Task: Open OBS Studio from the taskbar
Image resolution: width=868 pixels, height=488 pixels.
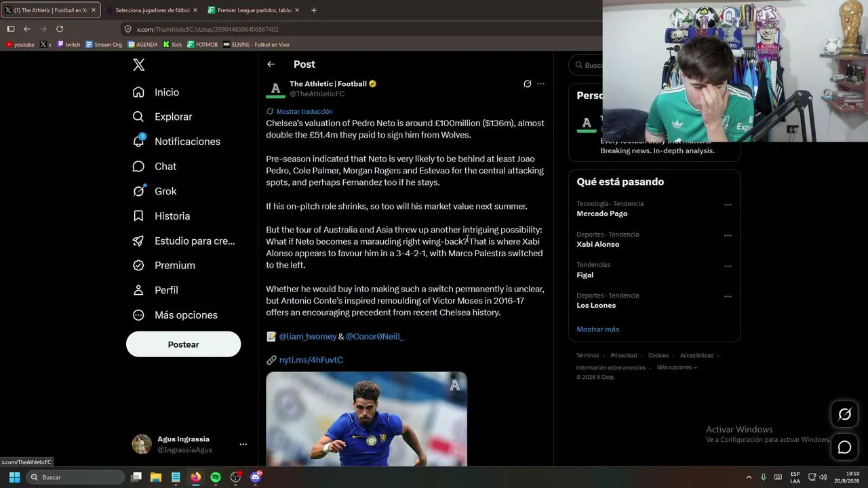Action: [235, 477]
